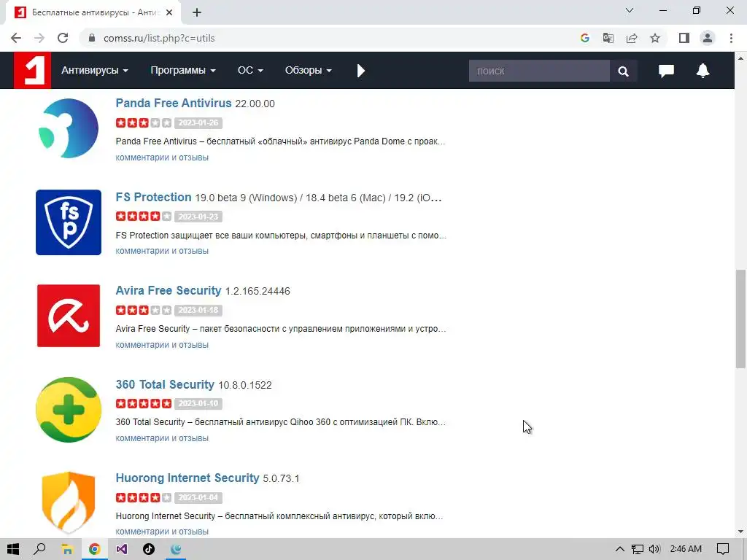Click the 2023-01-04 date badge
This screenshot has height=560, width=747.
[x=198, y=497]
